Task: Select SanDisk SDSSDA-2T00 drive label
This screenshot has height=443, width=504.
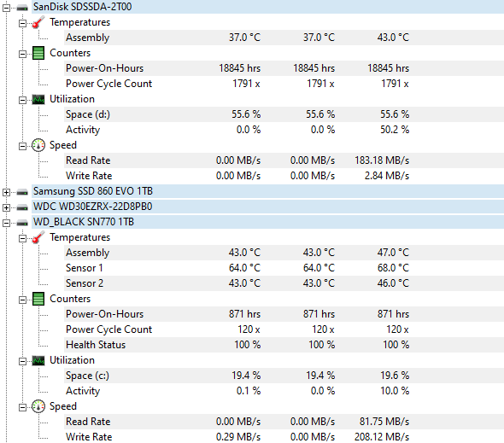Action: pyautogui.click(x=82, y=7)
